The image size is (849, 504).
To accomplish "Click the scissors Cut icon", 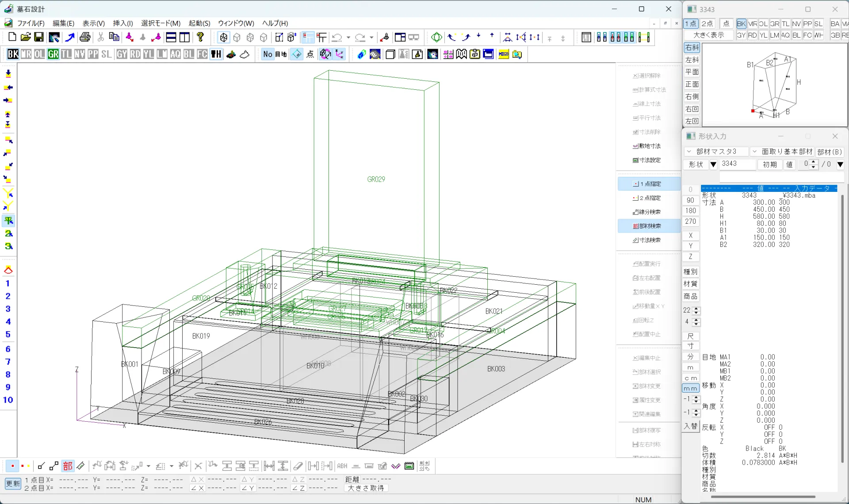I will click(101, 37).
